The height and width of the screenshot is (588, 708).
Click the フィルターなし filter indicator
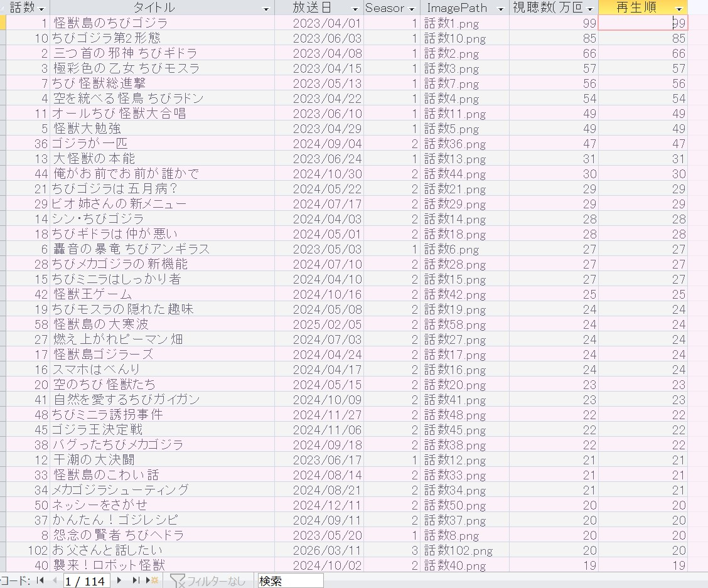[208, 580]
